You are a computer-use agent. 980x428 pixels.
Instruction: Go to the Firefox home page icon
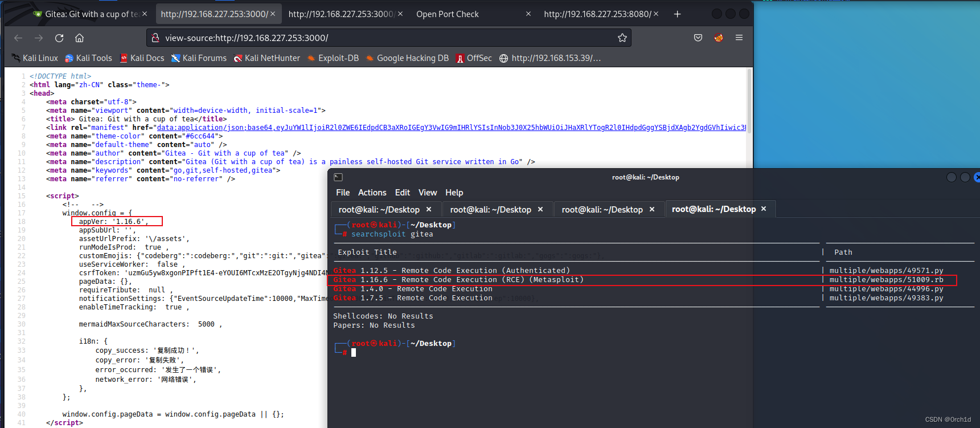pos(79,38)
